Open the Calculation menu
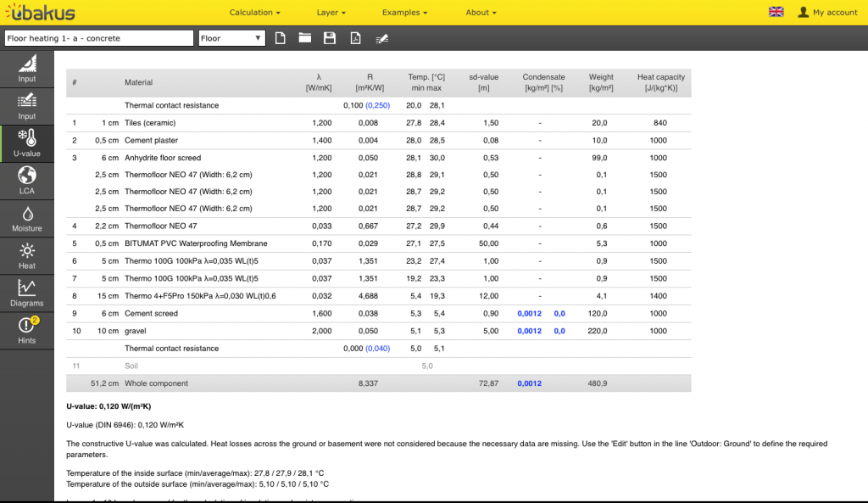 (254, 13)
